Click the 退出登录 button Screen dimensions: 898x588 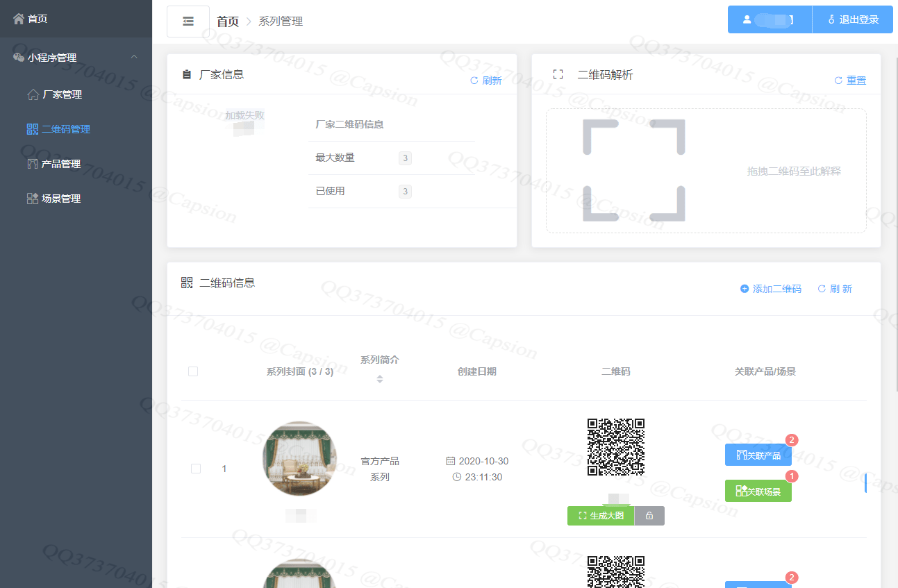click(x=853, y=19)
